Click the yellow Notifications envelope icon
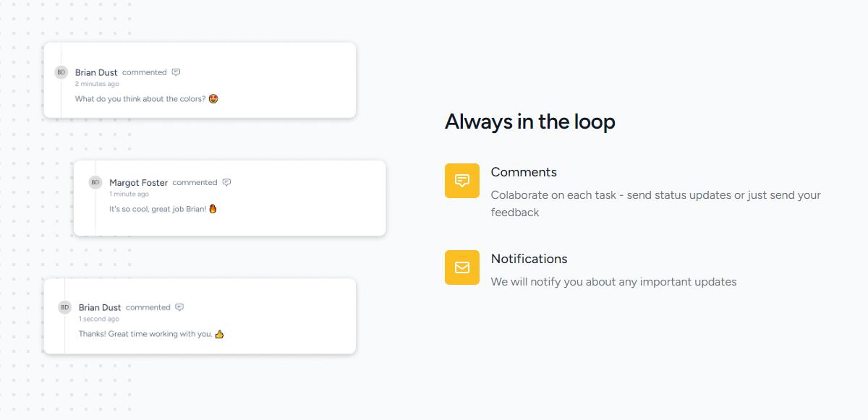Image resolution: width=868 pixels, height=420 pixels. tap(462, 267)
